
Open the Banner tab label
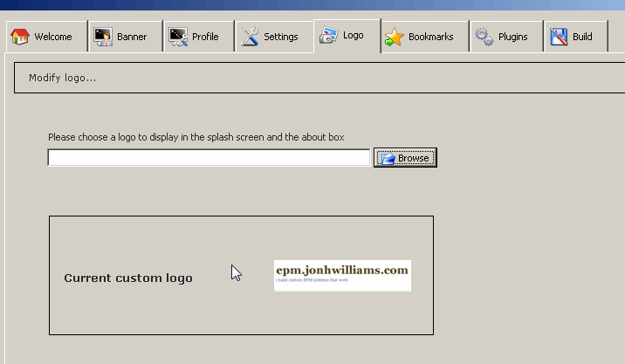tap(132, 38)
